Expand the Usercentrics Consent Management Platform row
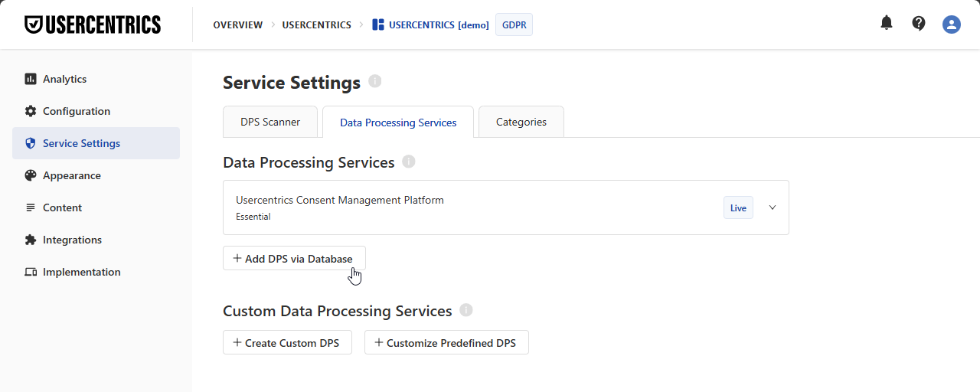The width and height of the screenshot is (980, 392). tap(772, 207)
